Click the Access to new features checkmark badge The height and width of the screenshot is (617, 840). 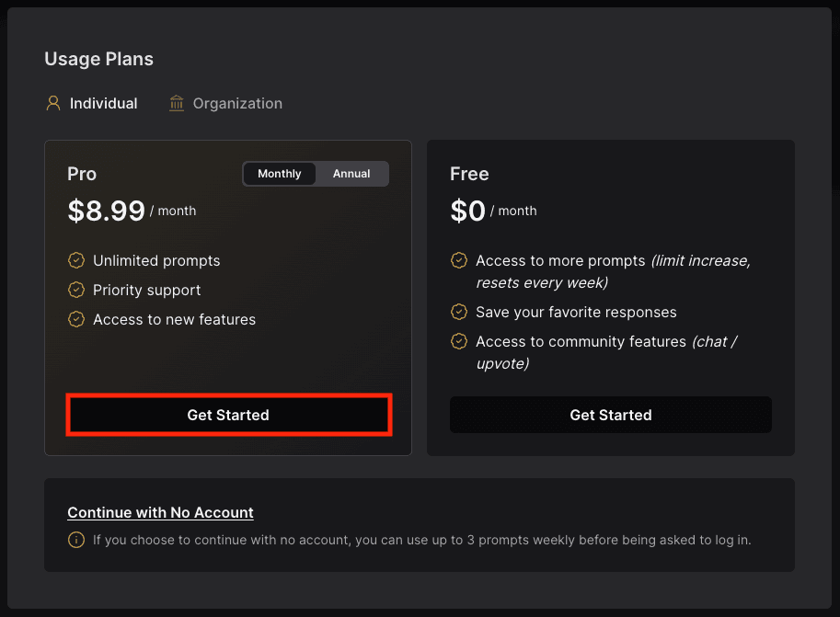click(76, 319)
